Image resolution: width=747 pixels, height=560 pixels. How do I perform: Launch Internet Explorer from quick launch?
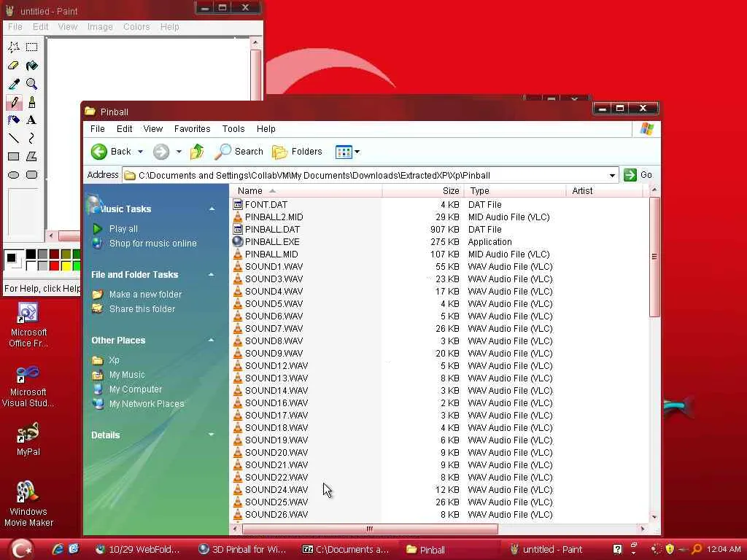click(58, 549)
